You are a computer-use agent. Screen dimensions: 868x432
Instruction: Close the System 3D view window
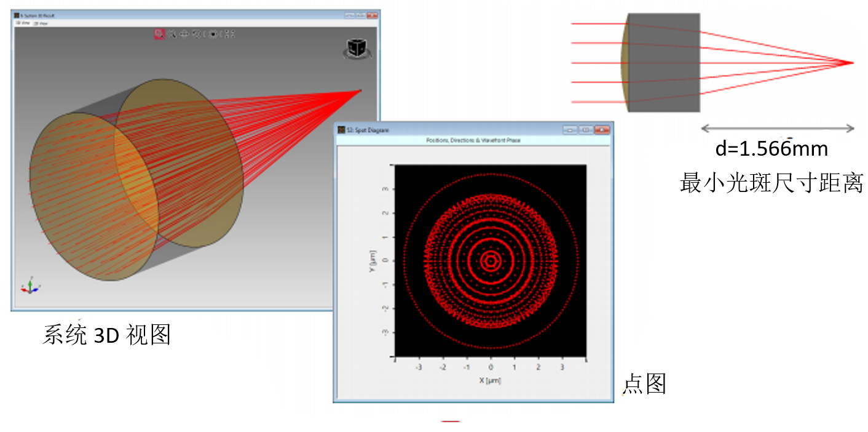pyautogui.click(x=371, y=15)
